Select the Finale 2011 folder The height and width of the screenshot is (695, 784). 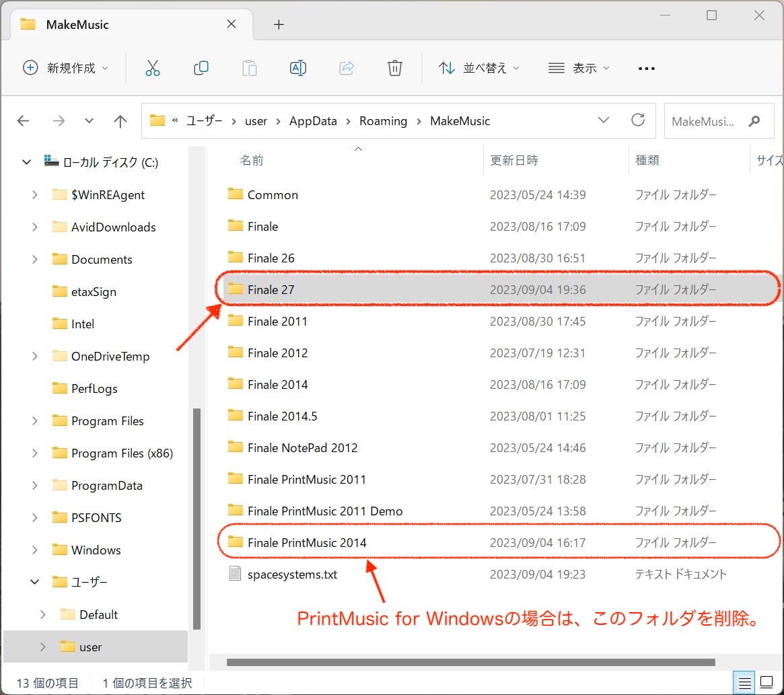[x=277, y=321]
